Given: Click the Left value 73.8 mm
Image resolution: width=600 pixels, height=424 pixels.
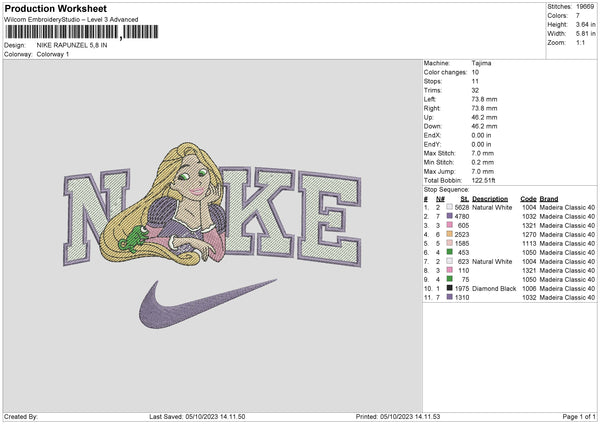Looking at the screenshot, I should coord(484,99).
